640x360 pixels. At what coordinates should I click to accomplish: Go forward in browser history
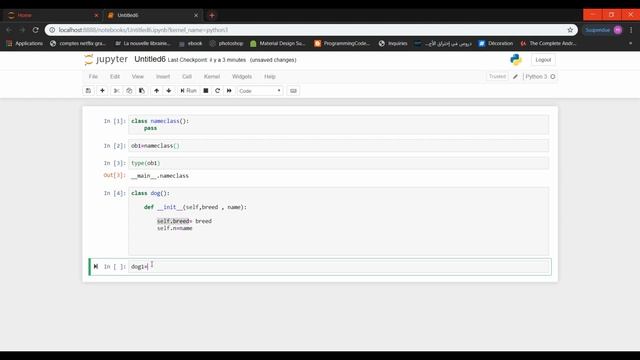click(x=22, y=30)
